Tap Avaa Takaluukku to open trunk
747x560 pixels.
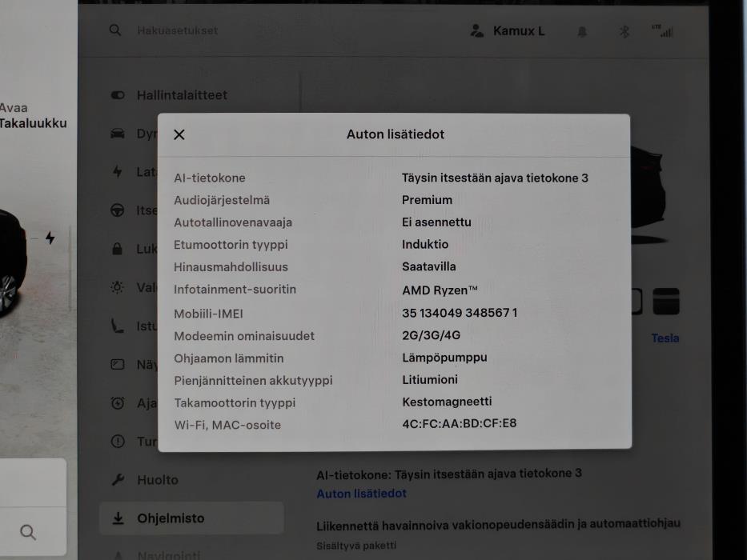click(32, 116)
